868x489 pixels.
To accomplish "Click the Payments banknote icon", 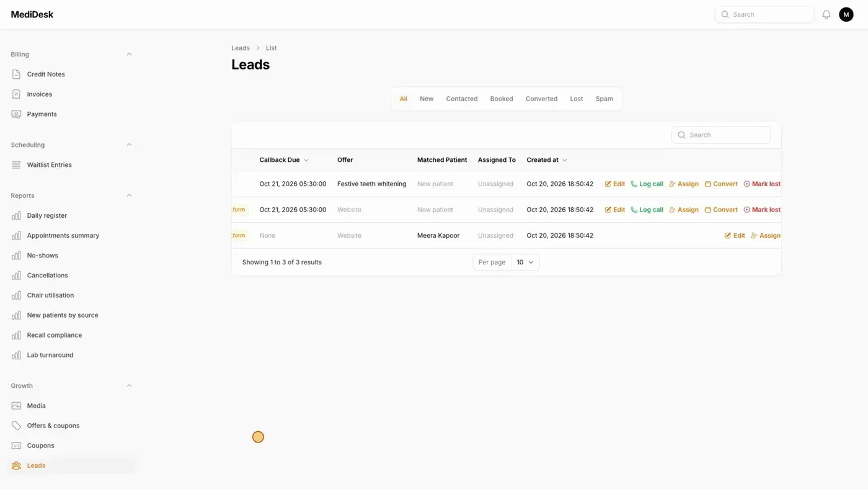I will (x=16, y=114).
